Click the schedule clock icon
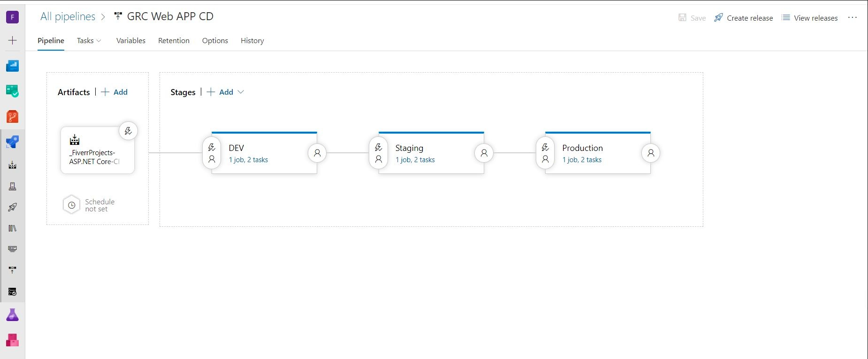The height and width of the screenshot is (359, 868). pos(72,205)
